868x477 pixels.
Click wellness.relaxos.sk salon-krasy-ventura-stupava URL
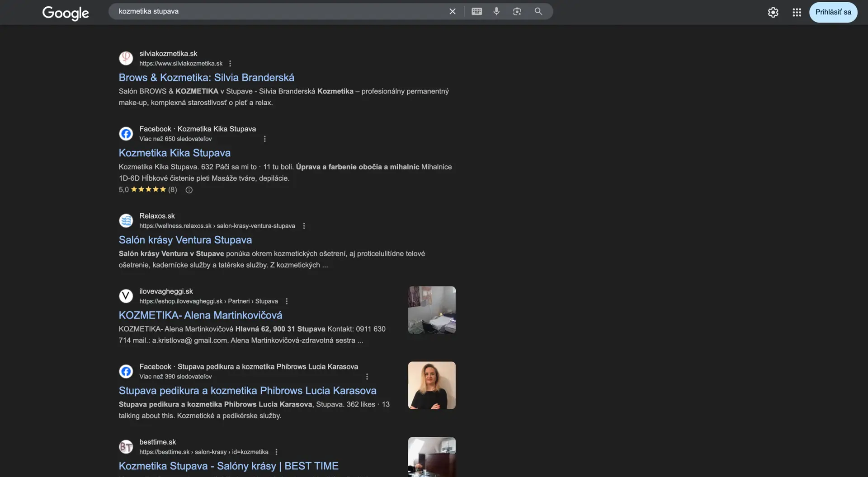[217, 226]
